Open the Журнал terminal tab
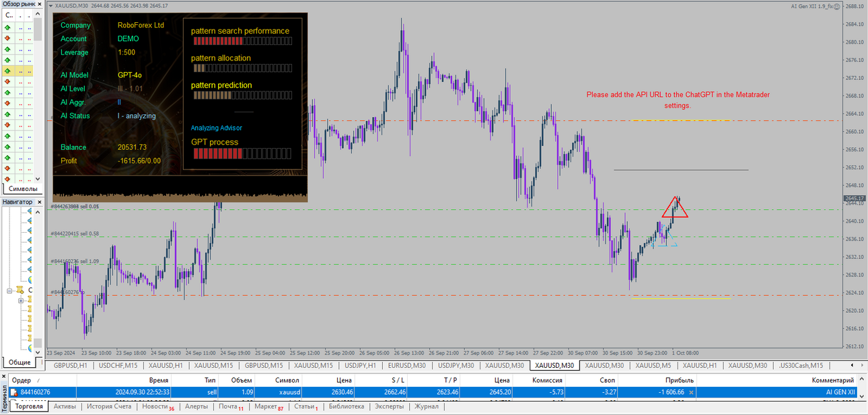The image size is (868, 415). (426, 406)
